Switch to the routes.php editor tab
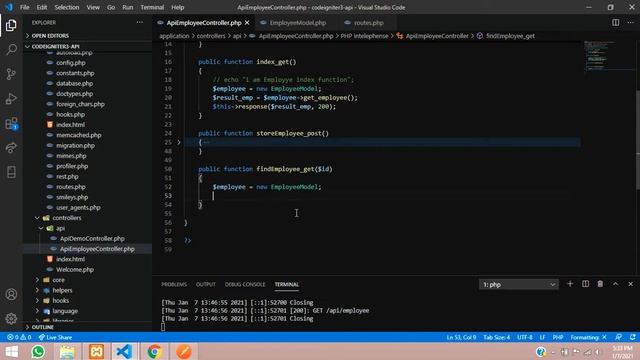Viewport: 640px width, 360px height. 368,23
